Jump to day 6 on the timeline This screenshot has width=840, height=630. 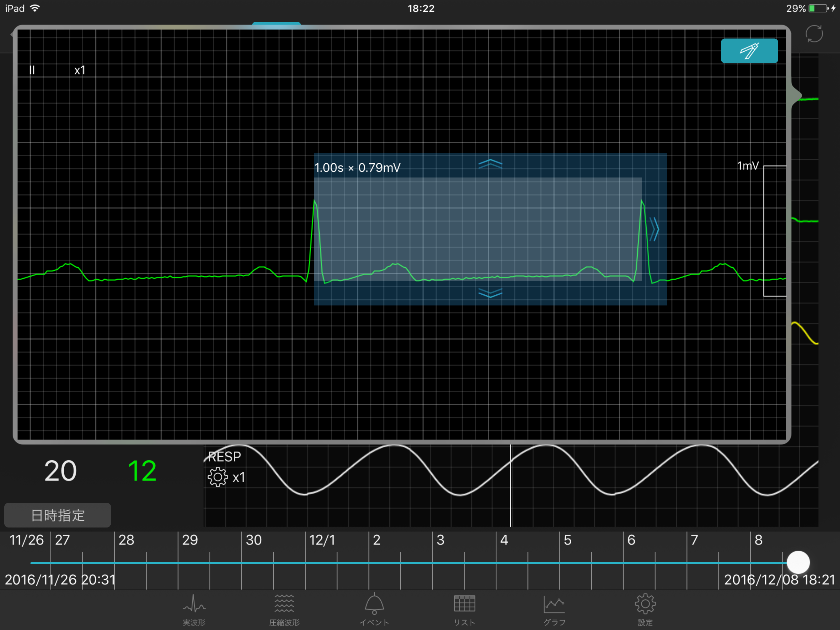pos(631,540)
